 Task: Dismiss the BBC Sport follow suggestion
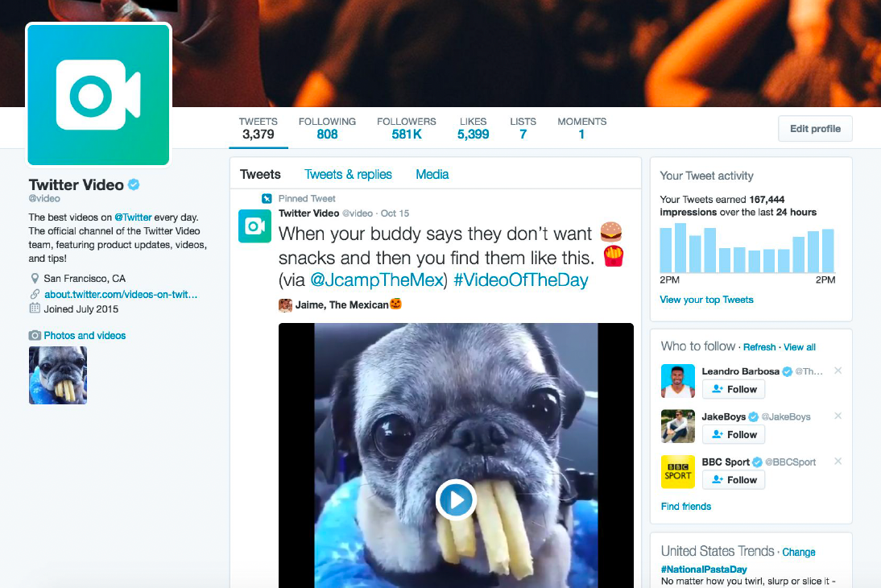pos(838,461)
